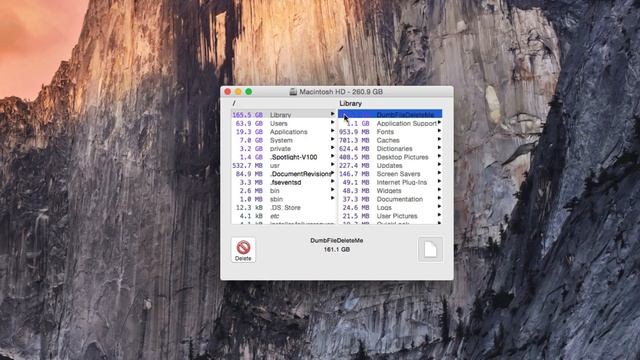The height and width of the screenshot is (360, 640).
Task: Click the 953.9 MB size value
Action: 354,132
